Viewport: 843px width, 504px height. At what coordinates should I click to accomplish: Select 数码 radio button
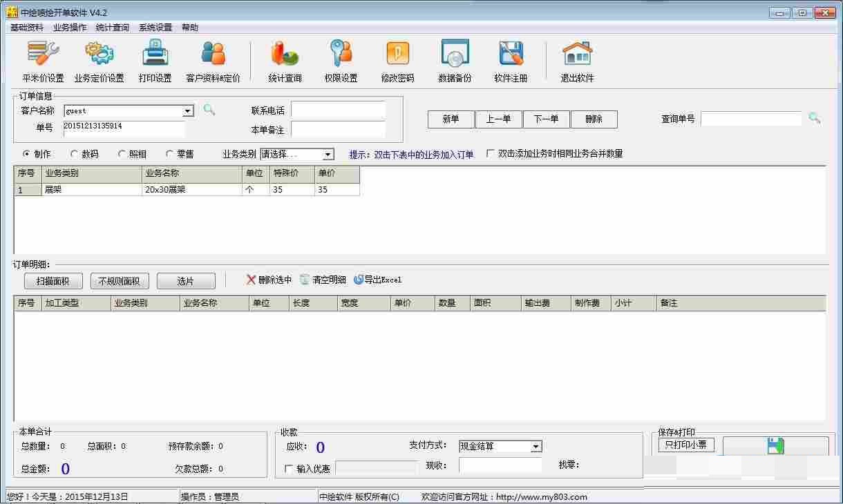pyautogui.click(x=75, y=154)
